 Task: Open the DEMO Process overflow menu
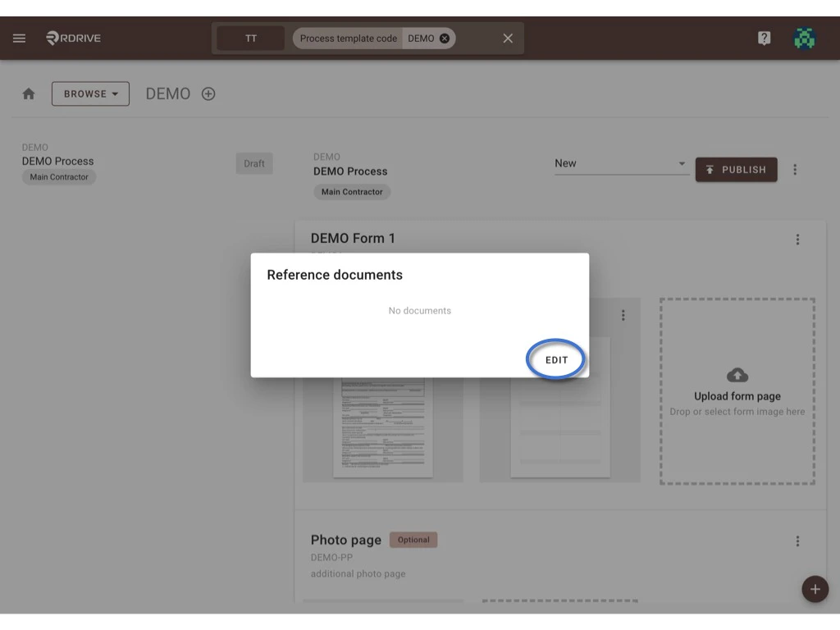(x=794, y=169)
